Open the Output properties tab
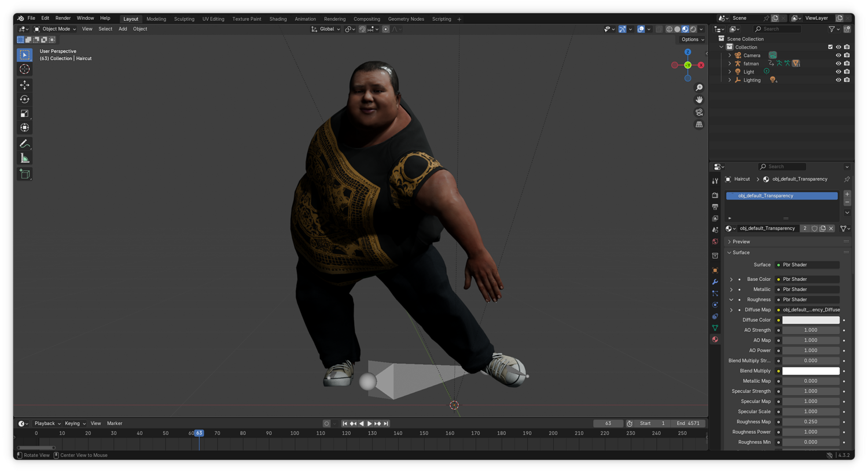This screenshot has width=868, height=473. 715,207
